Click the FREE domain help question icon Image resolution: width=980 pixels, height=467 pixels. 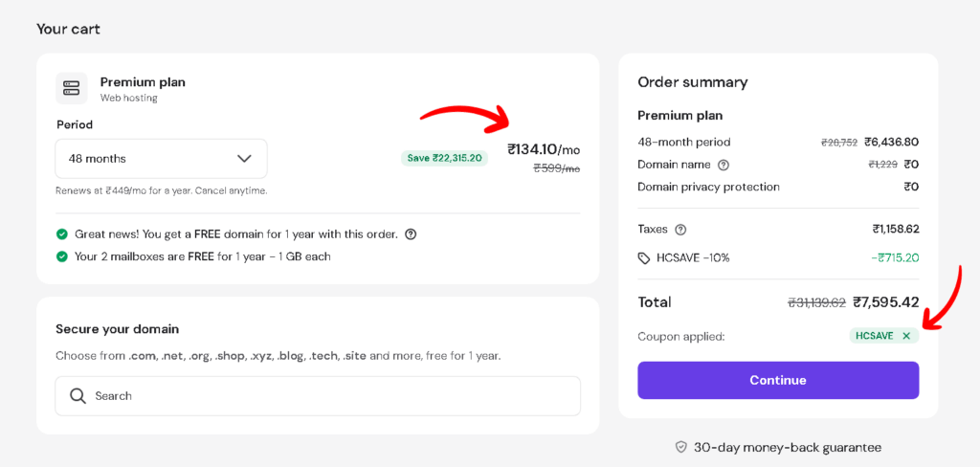tap(411, 234)
